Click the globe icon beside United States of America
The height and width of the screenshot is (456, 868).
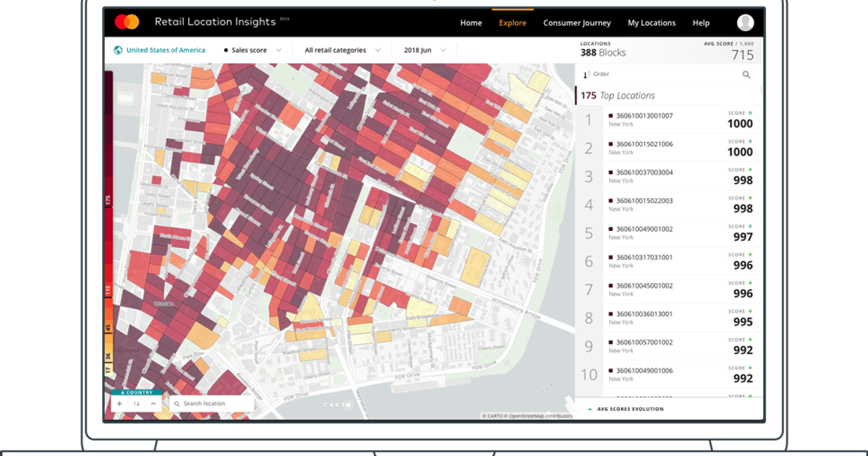pyautogui.click(x=118, y=50)
